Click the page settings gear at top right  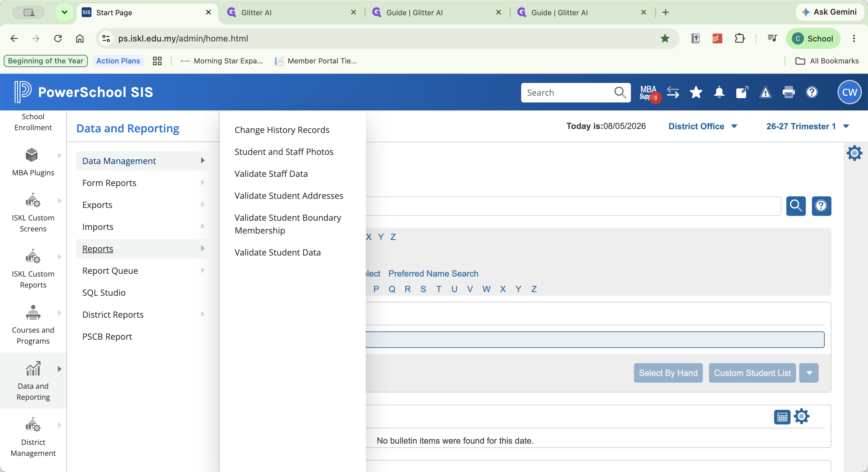coord(854,153)
